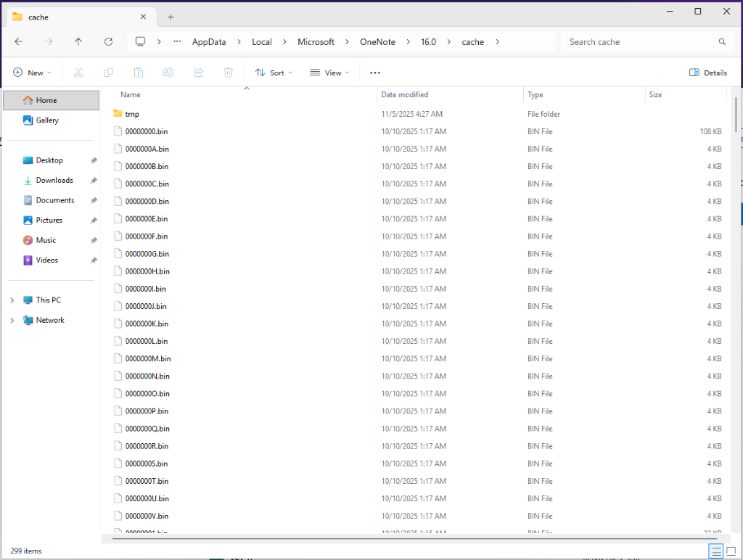Click the pin icon next to Music
This screenshot has height=560, width=743.
coord(94,240)
